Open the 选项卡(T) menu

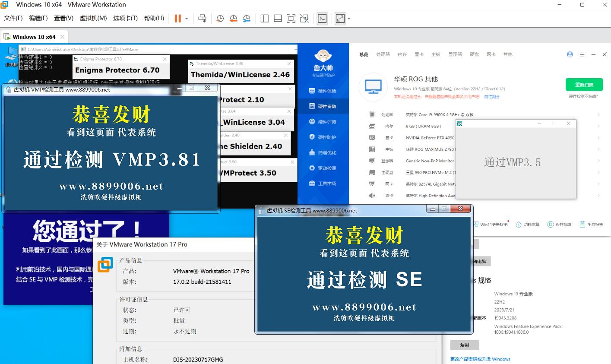(125, 18)
